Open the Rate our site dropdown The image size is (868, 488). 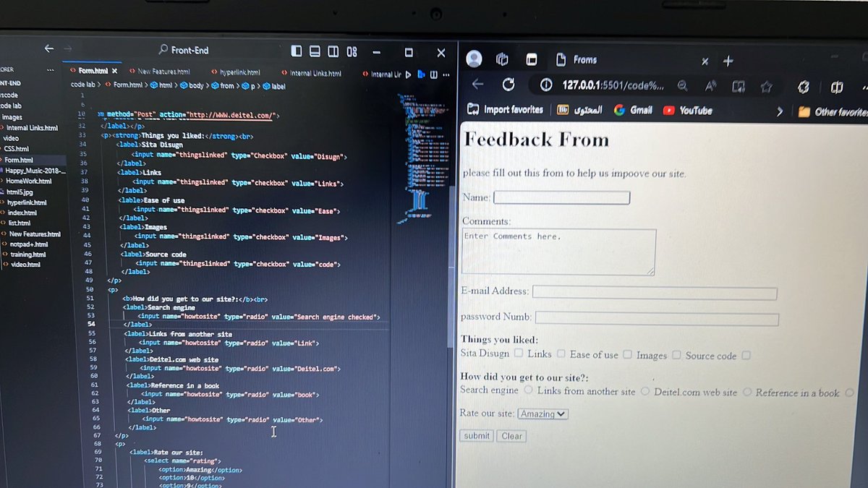coord(542,414)
